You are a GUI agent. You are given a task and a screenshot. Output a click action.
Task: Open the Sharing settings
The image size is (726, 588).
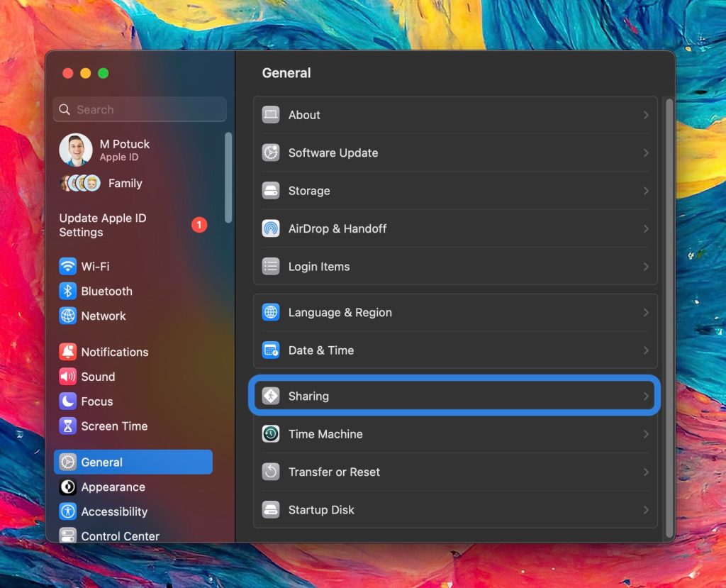coord(454,395)
